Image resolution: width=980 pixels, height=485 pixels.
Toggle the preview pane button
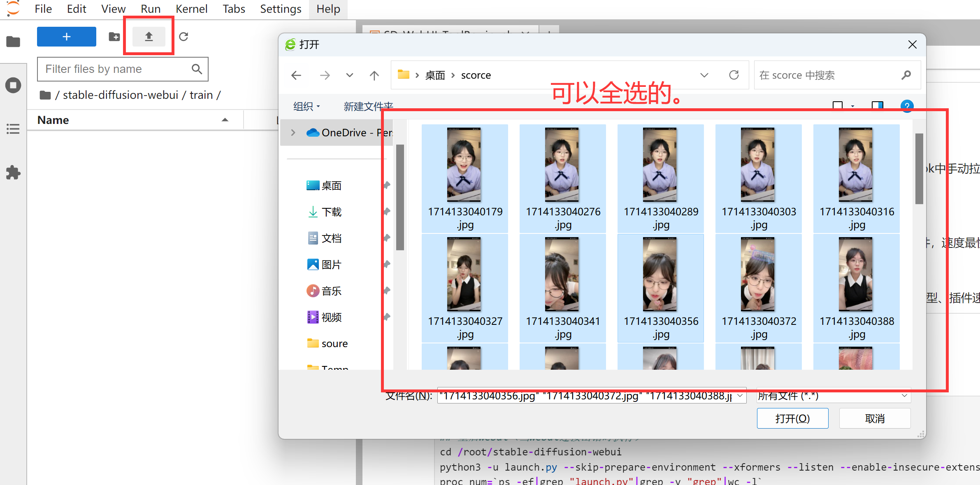coord(877,106)
